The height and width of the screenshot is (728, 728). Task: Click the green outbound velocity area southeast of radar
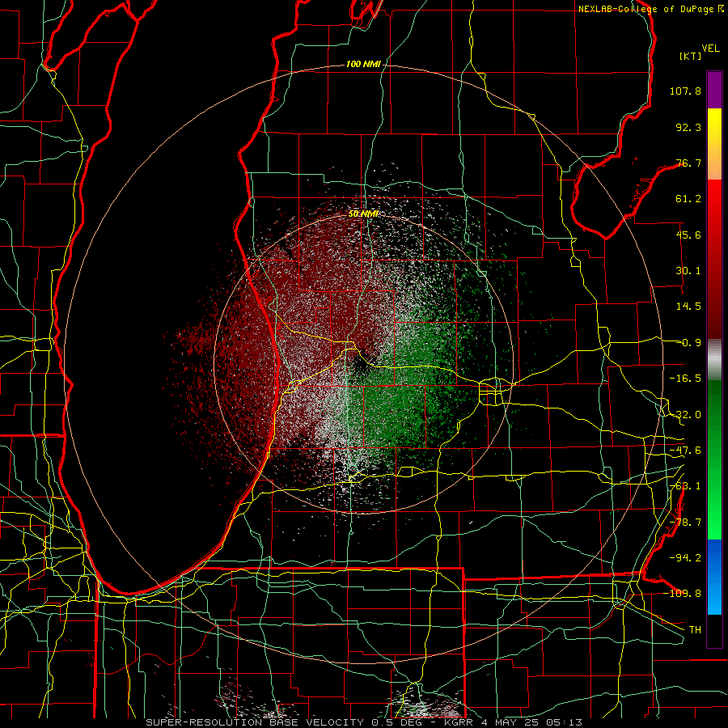(x=395, y=408)
